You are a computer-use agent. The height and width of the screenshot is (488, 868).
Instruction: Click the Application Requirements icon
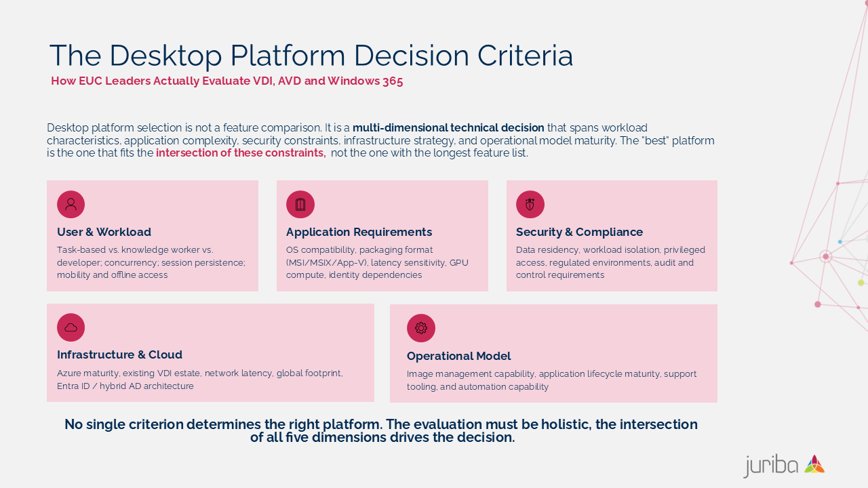pyautogui.click(x=300, y=205)
